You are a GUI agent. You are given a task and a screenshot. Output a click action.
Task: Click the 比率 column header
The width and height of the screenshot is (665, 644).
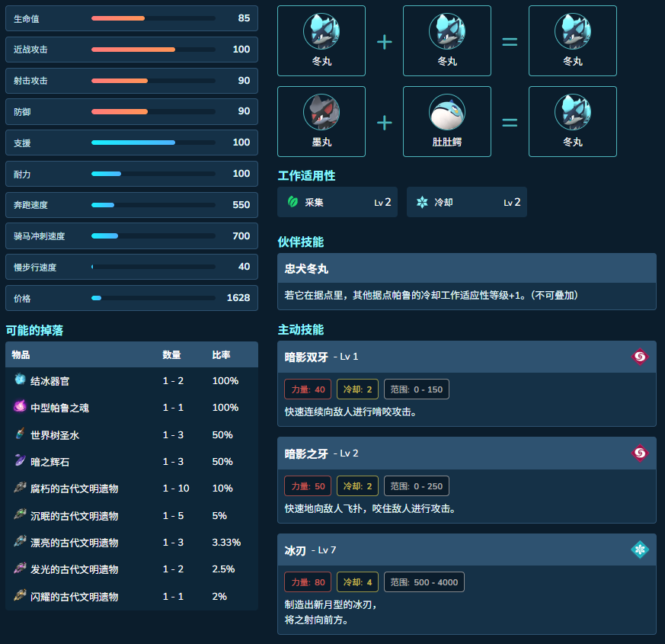(221, 354)
